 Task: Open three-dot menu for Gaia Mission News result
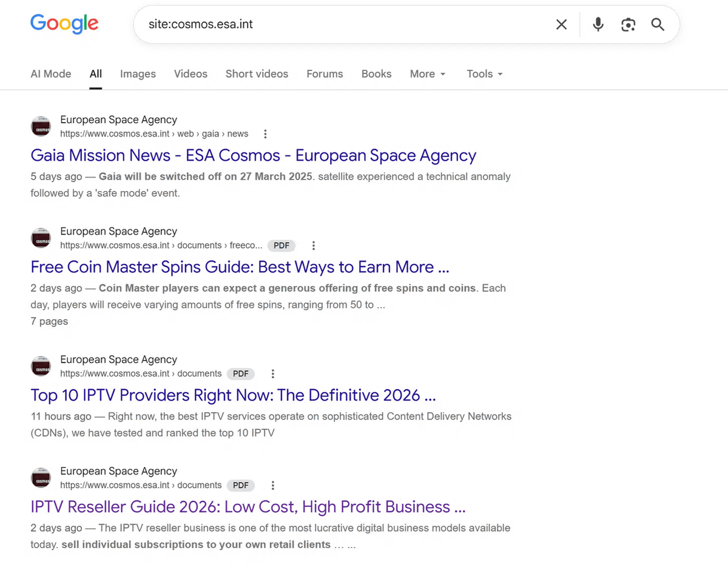pos(265,134)
